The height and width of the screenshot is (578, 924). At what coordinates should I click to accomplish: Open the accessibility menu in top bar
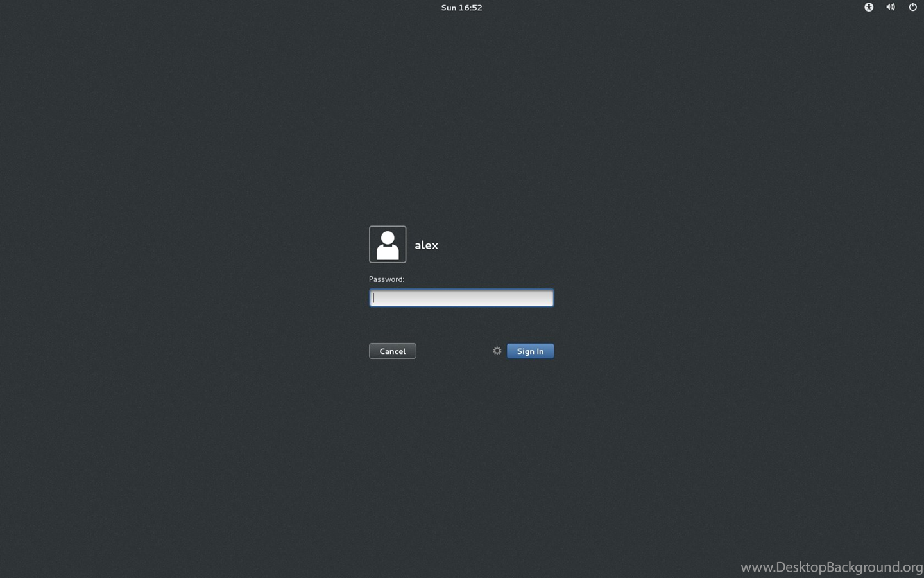(868, 7)
